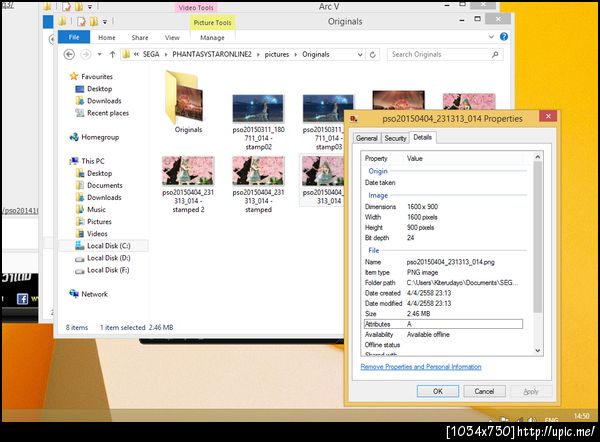Viewport: 600px width, 442px height.
Task: Open the Home ribbon tab
Action: coord(106,38)
